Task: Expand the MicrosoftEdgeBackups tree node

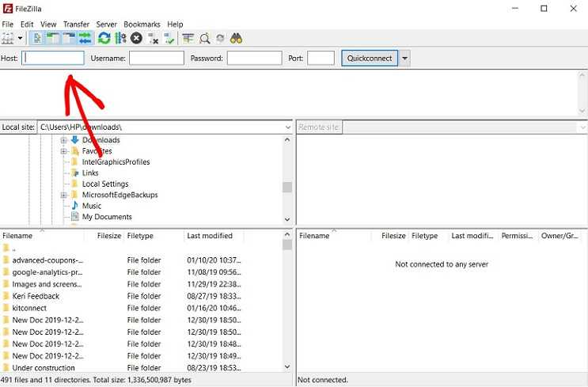Action: tap(64, 195)
